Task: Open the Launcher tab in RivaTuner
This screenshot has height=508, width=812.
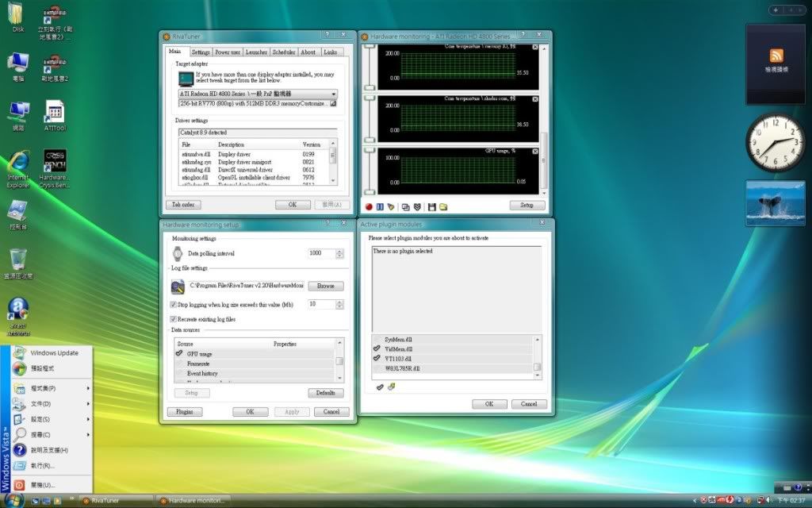Action: (256, 52)
